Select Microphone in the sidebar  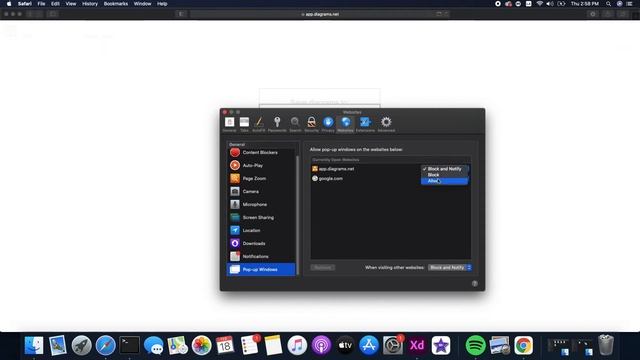coord(261,204)
